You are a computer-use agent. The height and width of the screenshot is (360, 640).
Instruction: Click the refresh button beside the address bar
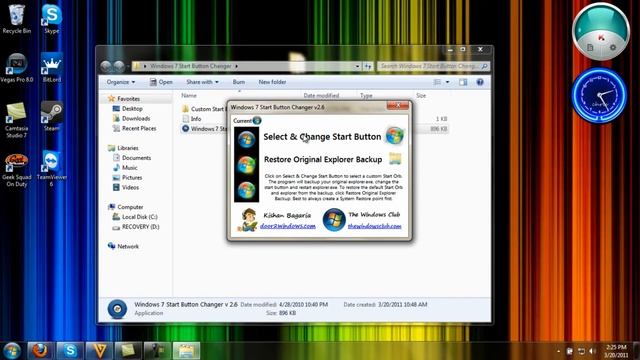tap(368, 66)
